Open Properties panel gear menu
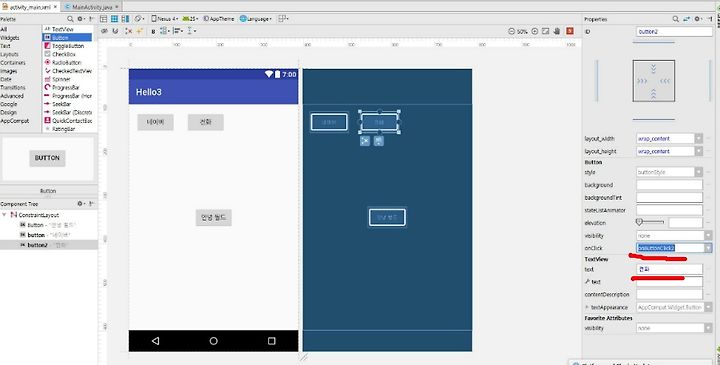The image size is (720, 365). click(x=698, y=19)
